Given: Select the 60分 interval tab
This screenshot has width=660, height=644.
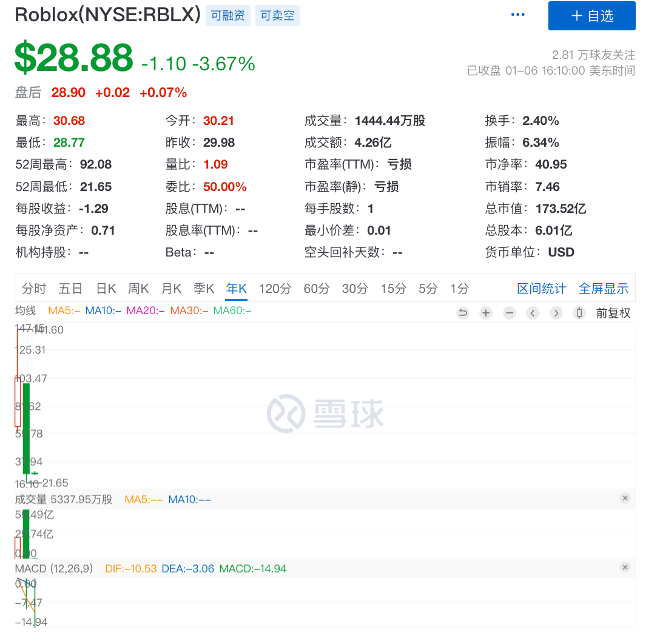Looking at the screenshot, I should pos(316,289).
